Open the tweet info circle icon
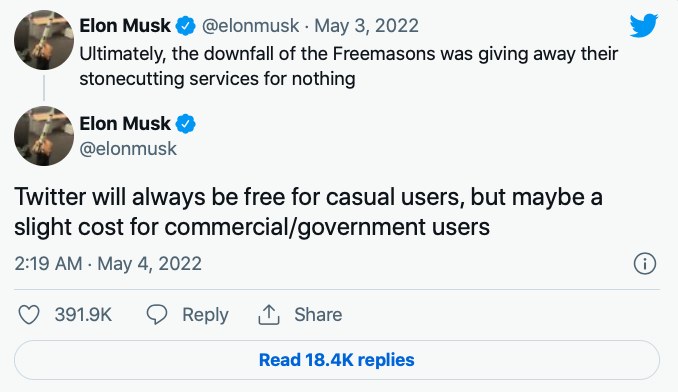The image size is (678, 392). coord(645,264)
